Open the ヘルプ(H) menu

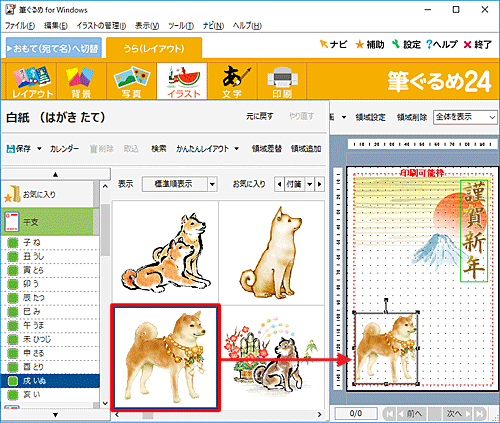(247, 26)
